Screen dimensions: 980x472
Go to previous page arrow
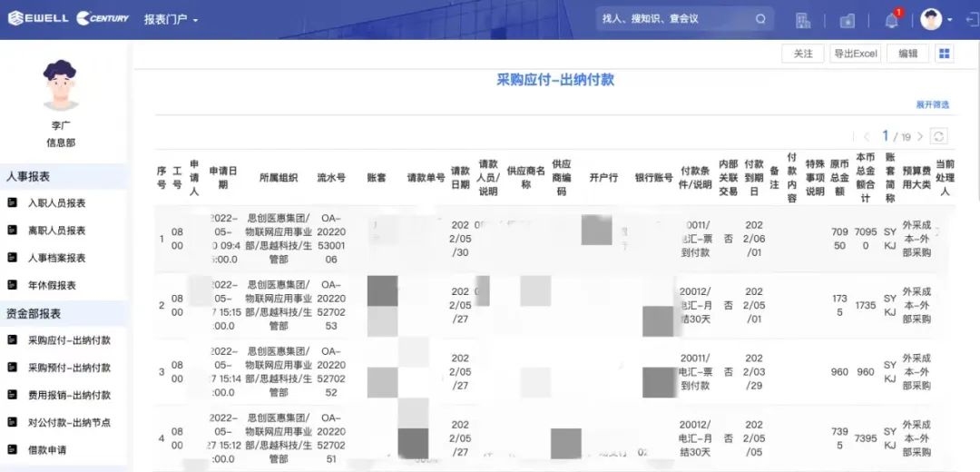click(x=867, y=136)
